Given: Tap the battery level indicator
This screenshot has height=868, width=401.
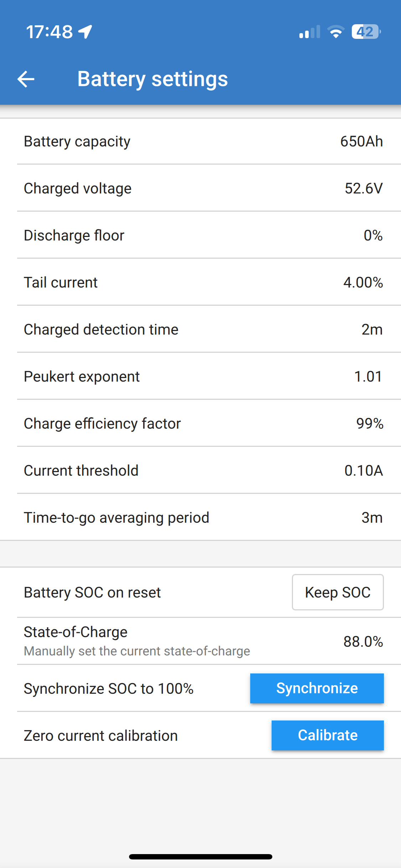Looking at the screenshot, I should [x=366, y=32].
